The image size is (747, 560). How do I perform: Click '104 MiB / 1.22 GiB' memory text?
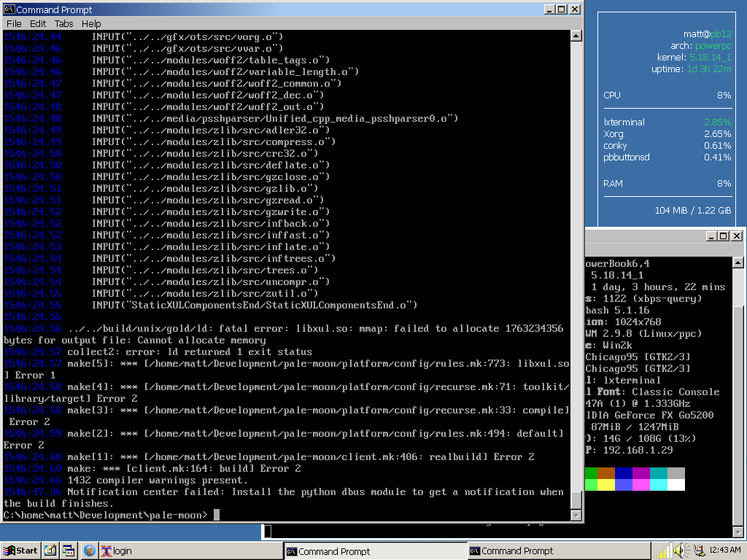click(x=693, y=211)
